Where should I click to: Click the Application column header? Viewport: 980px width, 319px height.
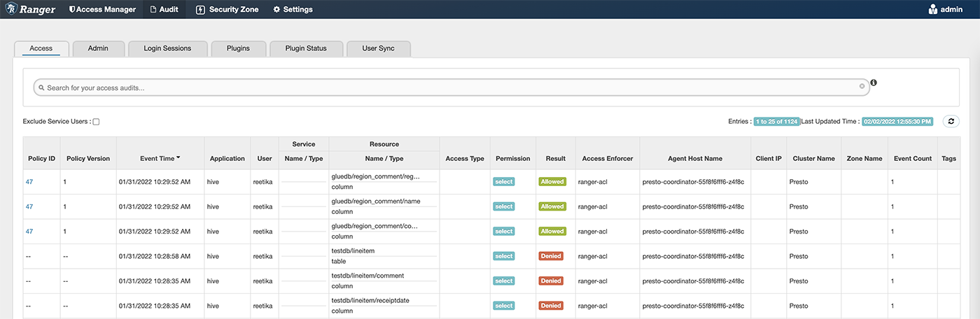(x=227, y=159)
